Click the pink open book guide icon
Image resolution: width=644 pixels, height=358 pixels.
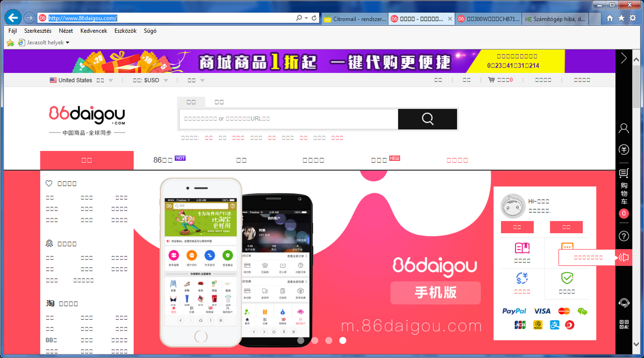pyautogui.click(x=522, y=248)
